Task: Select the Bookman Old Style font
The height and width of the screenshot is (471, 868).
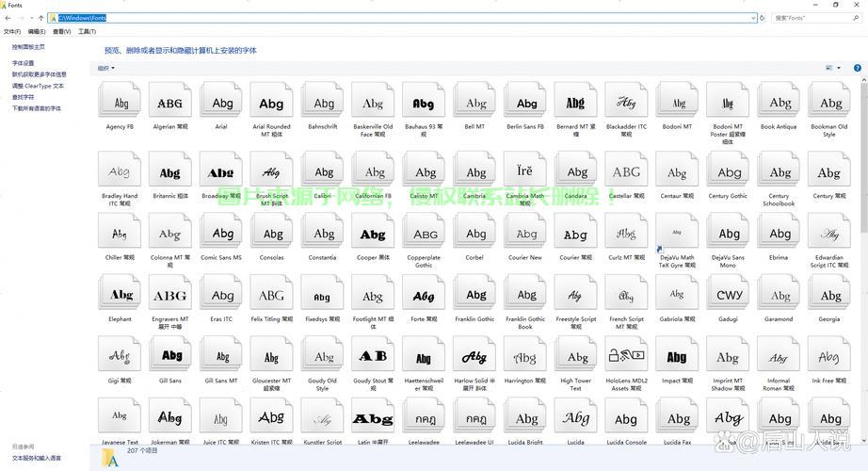Action: 828,100
